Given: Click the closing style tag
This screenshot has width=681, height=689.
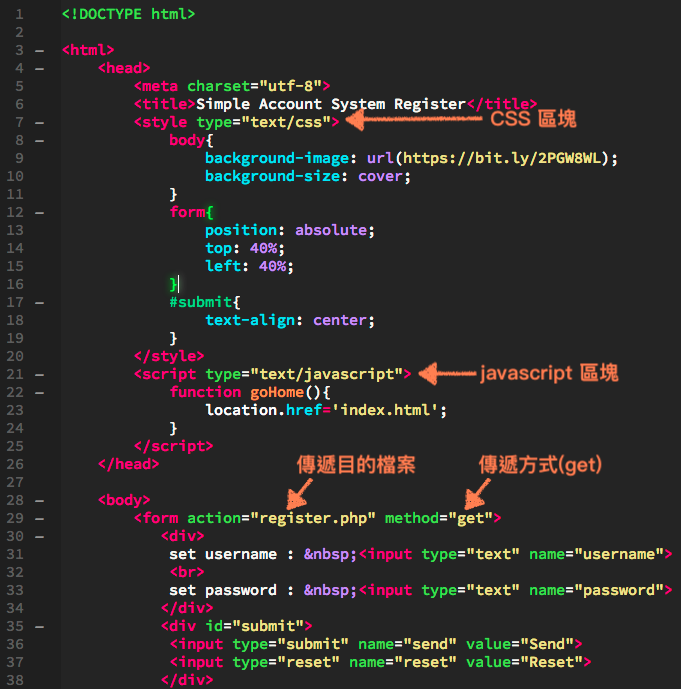Looking at the screenshot, I should point(169,356).
